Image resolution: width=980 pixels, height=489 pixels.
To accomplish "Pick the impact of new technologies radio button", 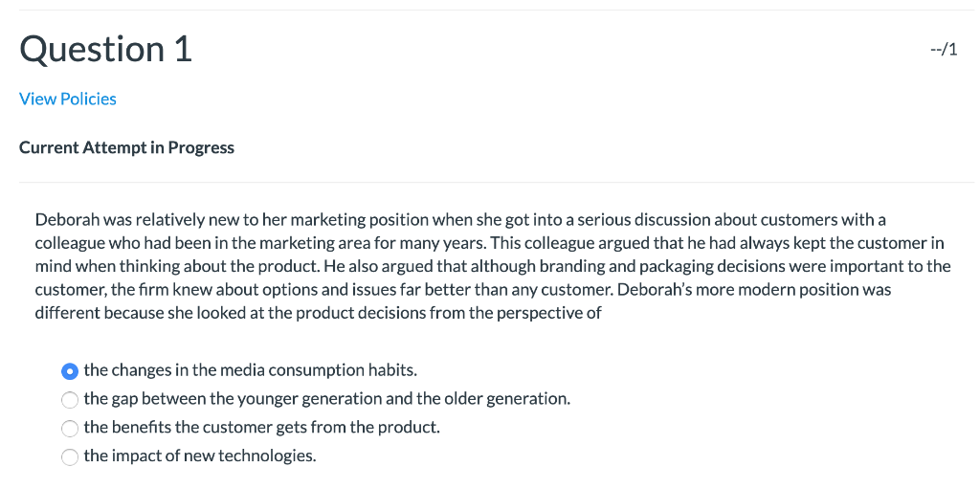I will pyautogui.click(x=70, y=457).
